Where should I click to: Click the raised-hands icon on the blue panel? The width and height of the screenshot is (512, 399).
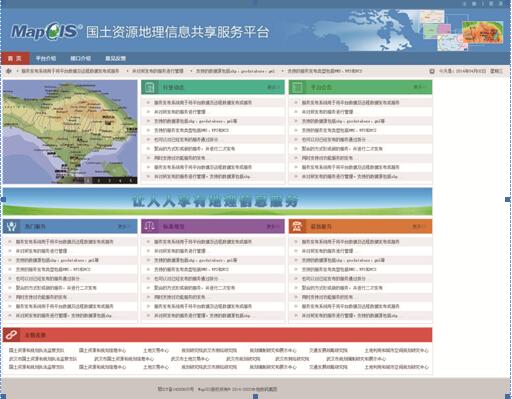click(x=11, y=226)
